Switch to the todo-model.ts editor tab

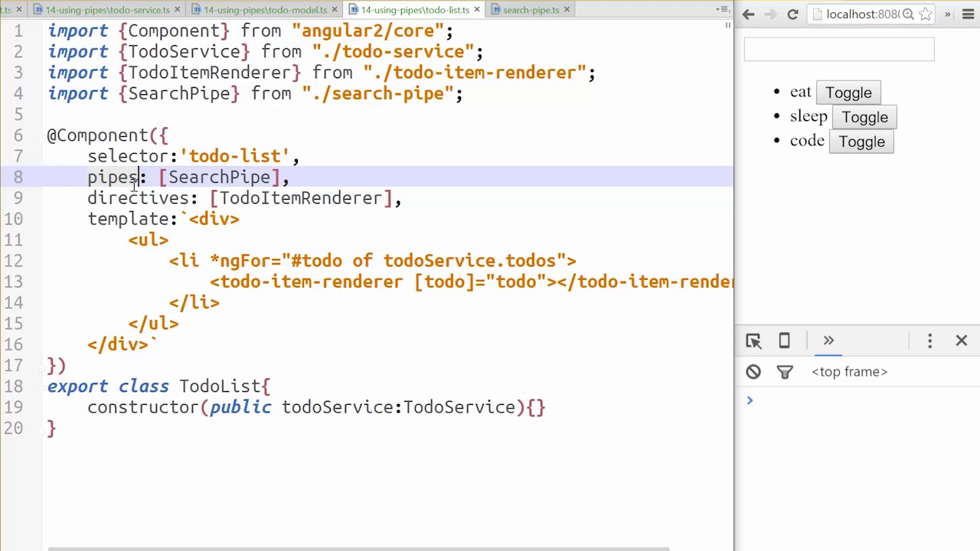tap(265, 10)
